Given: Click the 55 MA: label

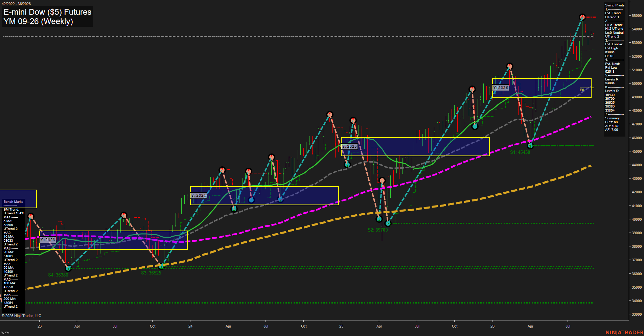Looking at the screenshot, I should 9,268.
